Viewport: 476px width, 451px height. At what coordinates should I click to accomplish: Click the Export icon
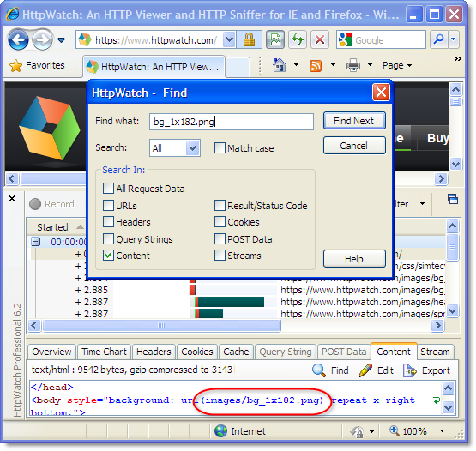coord(409,370)
